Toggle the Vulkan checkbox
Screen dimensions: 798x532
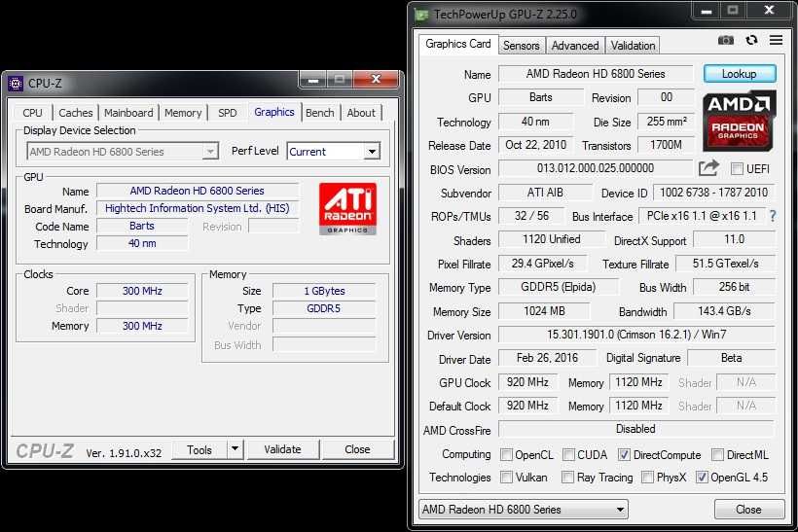pos(506,478)
